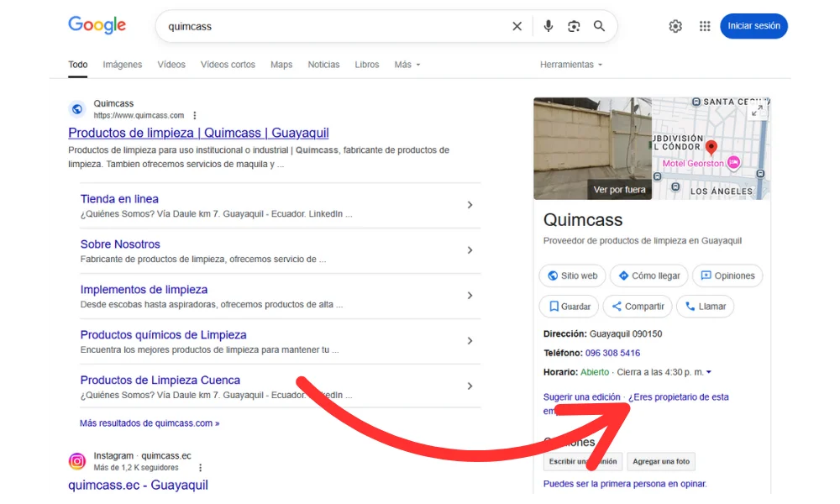Click the Motel Georston map marker

(732, 162)
